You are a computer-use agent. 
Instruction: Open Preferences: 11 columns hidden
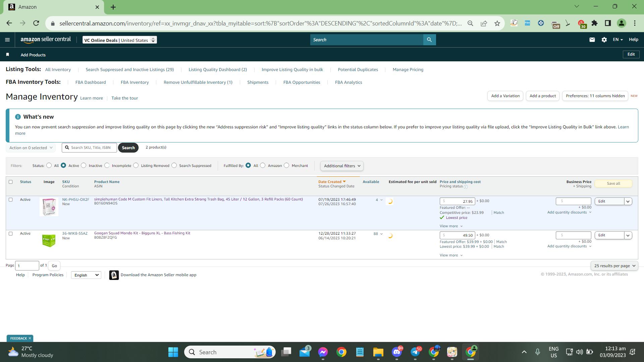tap(595, 96)
